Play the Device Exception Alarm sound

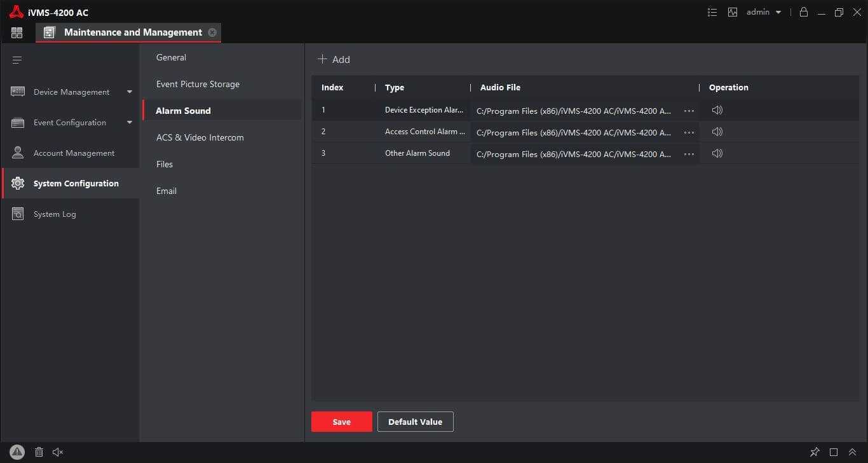[x=717, y=110]
